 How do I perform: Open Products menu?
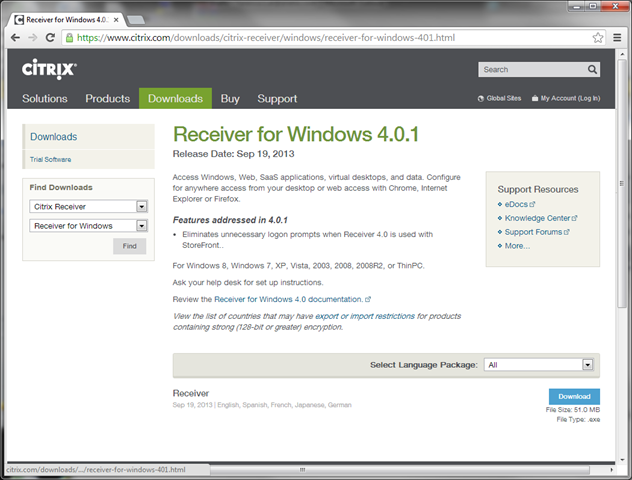click(x=108, y=99)
